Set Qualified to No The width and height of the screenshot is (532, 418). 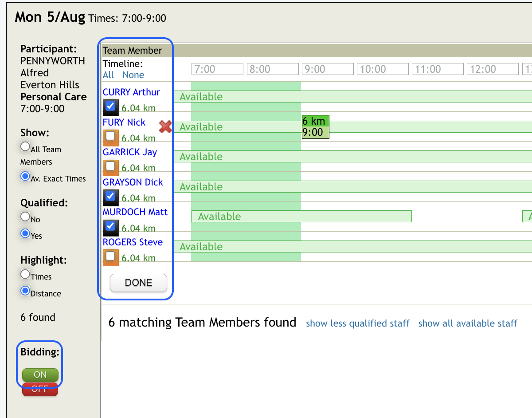(25, 217)
